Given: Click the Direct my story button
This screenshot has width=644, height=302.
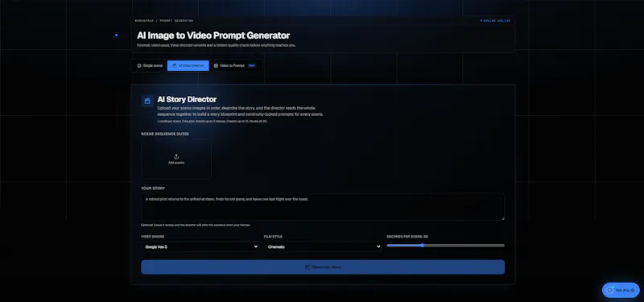Looking at the screenshot, I should [323, 267].
